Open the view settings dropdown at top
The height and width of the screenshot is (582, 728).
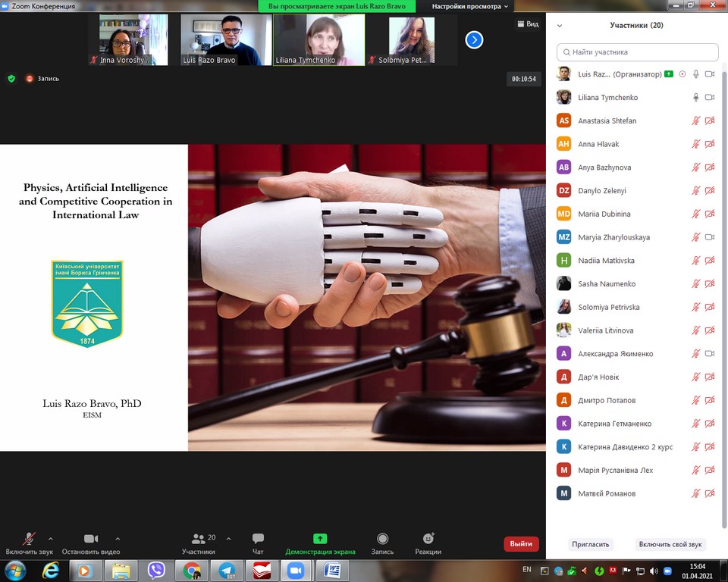(x=471, y=6)
